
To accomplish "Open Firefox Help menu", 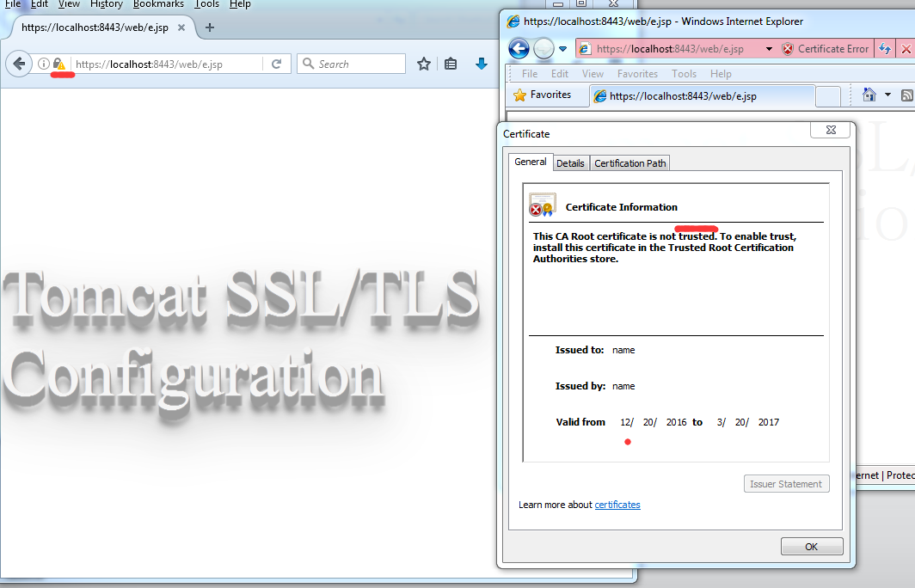I will click(x=240, y=4).
